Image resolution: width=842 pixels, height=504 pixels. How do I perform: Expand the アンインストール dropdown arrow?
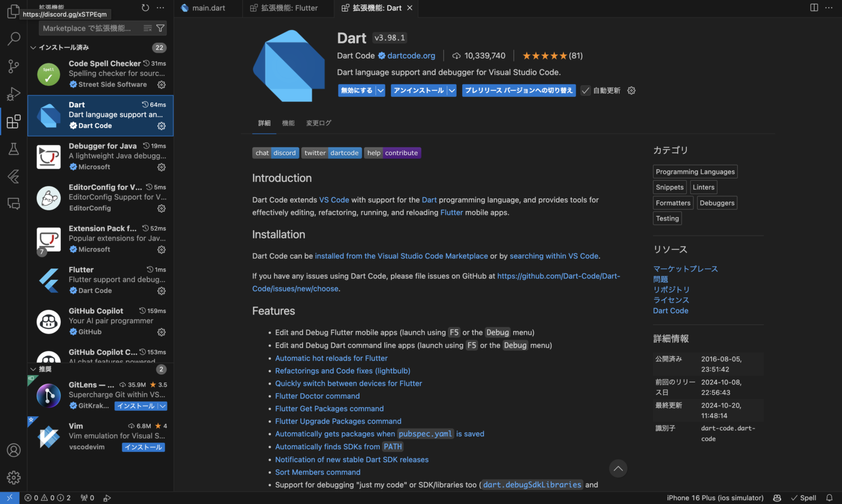click(x=451, y=90)
